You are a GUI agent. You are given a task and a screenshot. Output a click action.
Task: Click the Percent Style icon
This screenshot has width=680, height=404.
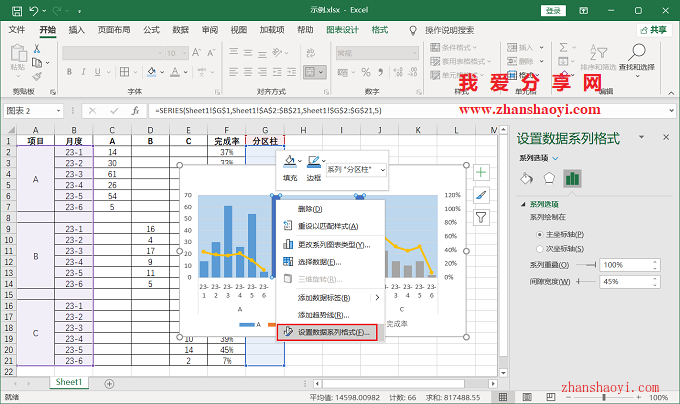tap(366, 72)
